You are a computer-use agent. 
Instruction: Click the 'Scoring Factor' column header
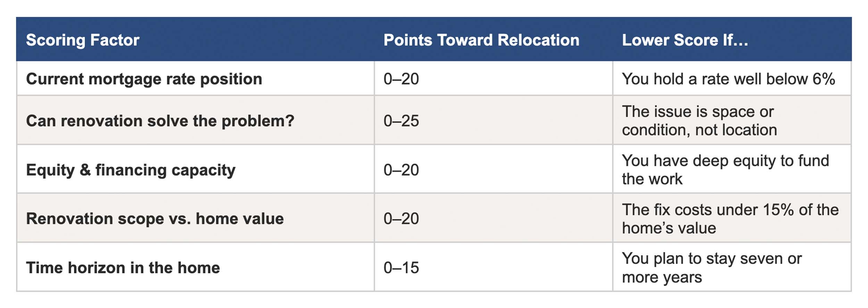[83, 40]
